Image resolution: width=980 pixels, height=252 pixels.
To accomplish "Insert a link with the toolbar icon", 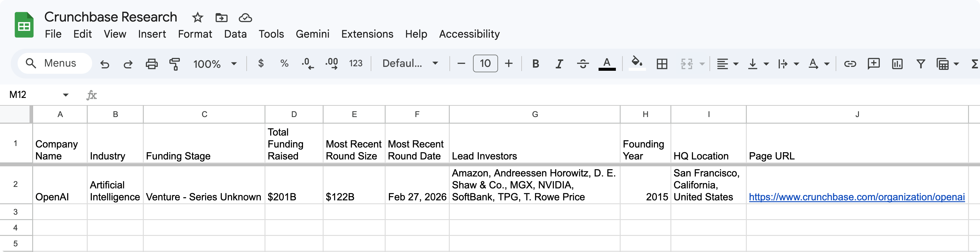I will pos(850,64).
